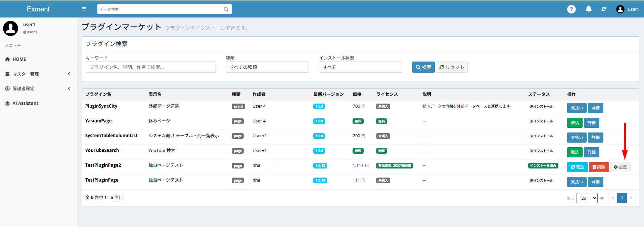The height and width of the screenshot is (227, 644).
Task: Open the 20 items per page dropdown
Action: coord(587,198)
